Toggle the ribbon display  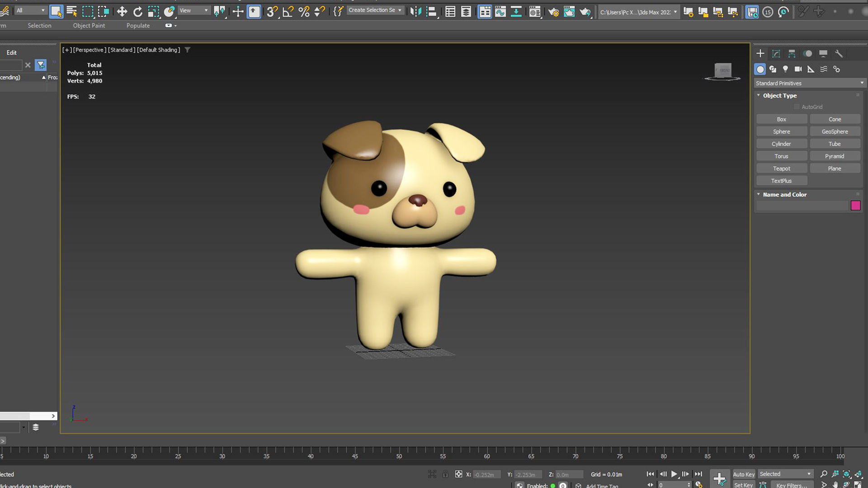tap(485, 11)
